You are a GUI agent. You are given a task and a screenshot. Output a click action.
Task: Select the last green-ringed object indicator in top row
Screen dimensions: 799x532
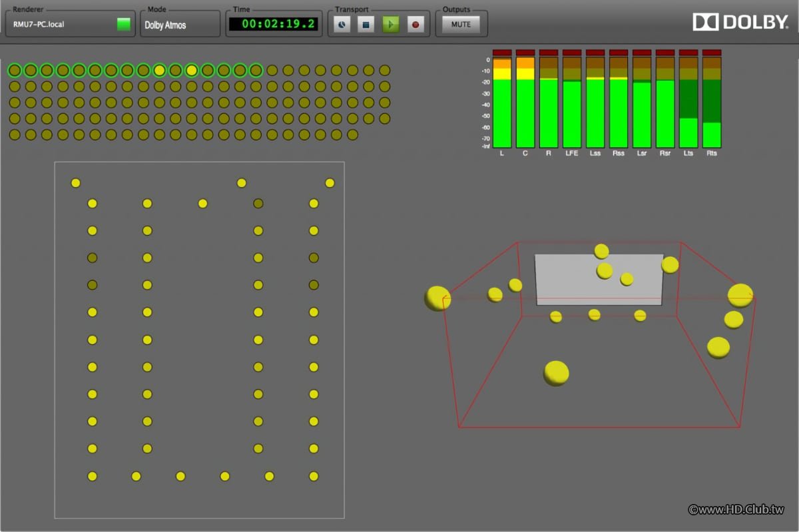pyautogui.click(x=256, y=70)
